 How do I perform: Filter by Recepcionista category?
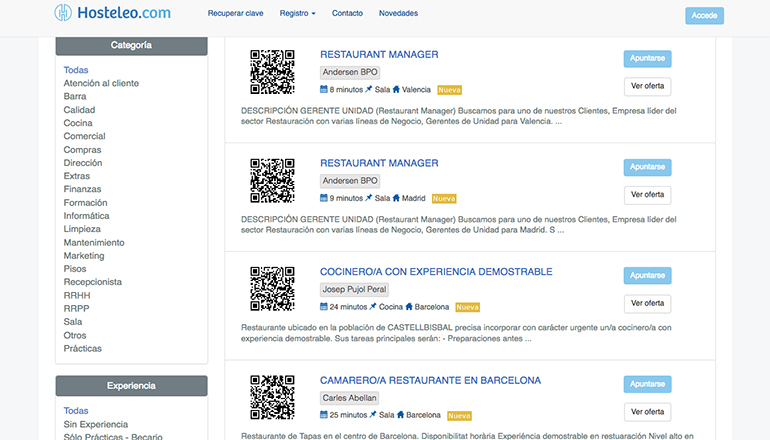point(92,282)
